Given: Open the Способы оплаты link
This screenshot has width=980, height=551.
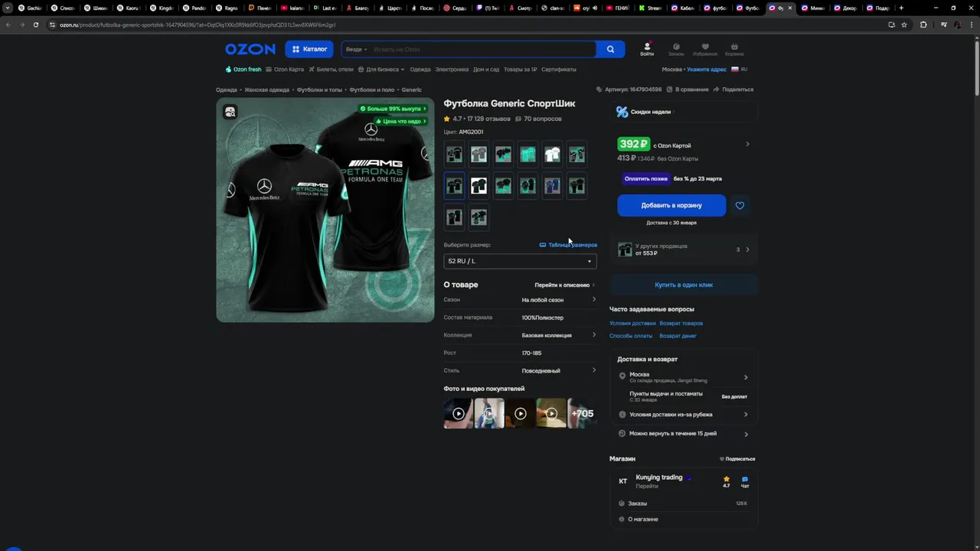Looking at the screenshot, I should click(x=631, y=336).
